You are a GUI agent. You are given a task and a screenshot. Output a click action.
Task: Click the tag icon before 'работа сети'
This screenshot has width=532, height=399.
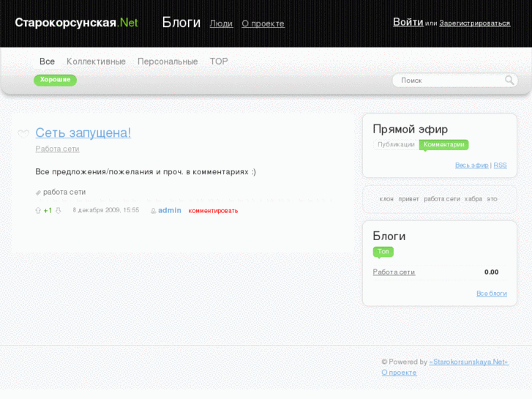pyautogui.click(x=38, y=193)
